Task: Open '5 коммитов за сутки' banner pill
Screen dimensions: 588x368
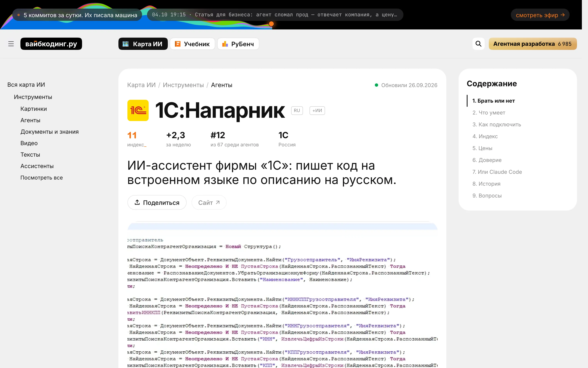Action: click(77, 15)
